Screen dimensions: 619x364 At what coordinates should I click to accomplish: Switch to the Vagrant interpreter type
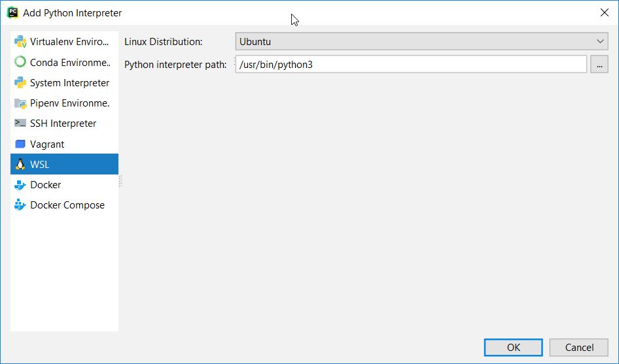coord(64,144)
